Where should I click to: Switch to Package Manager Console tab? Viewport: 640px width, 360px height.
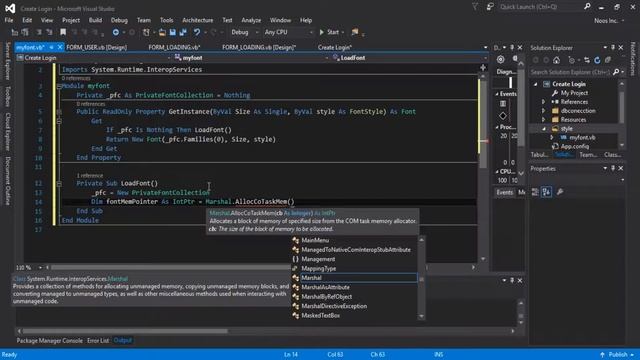49,340
